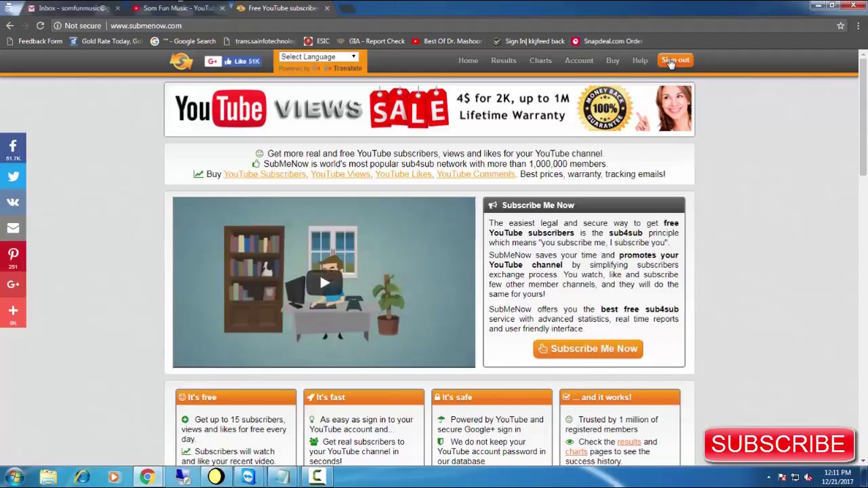
Task: Click the Google Plus button in header
Action: pyautogui.click(x=212, y=61)
